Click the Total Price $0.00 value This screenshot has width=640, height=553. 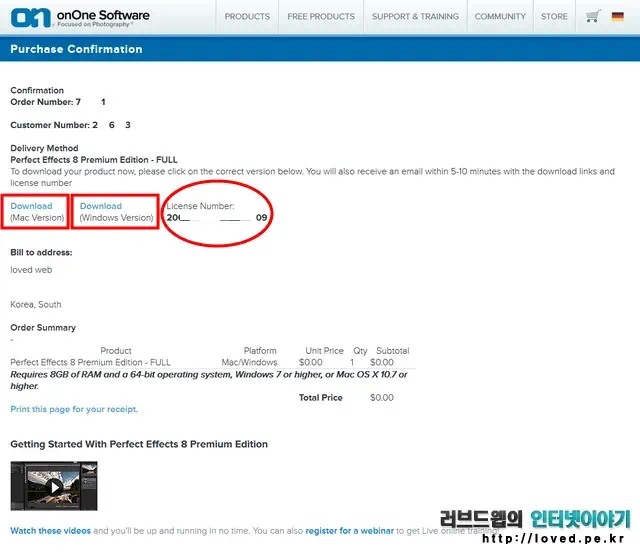(382, 398)
